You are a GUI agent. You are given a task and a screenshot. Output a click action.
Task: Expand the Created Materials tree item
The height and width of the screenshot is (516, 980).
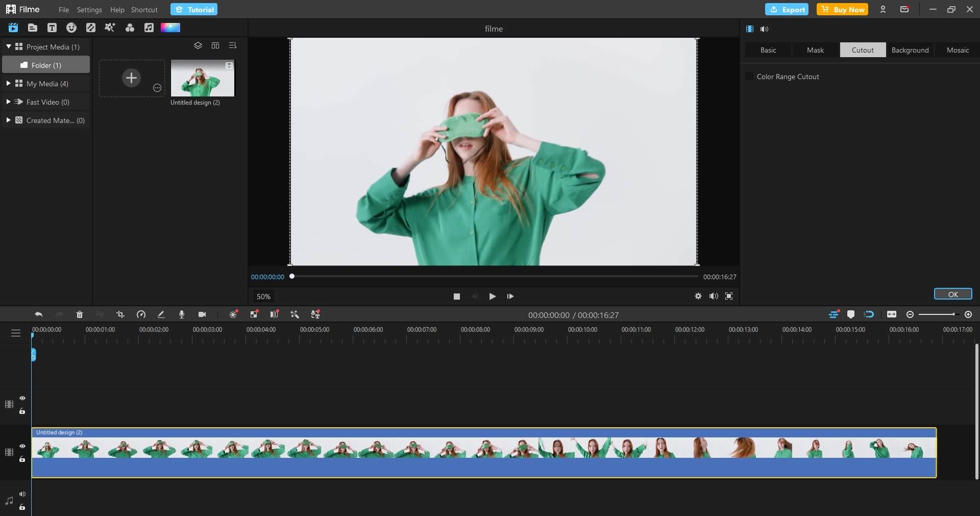(x=8, y=120)
